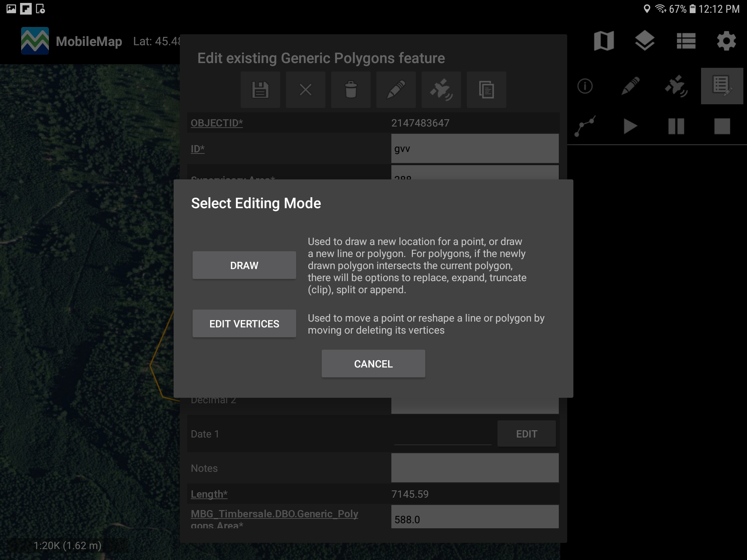Open the basemap icon in top bar
This screenshot has width=747, height=560.
click(x=604, y=41)
